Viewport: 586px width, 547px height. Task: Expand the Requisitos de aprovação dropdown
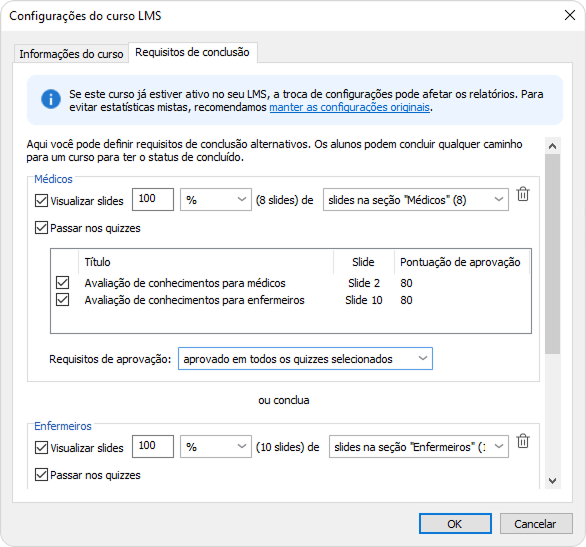305,359
